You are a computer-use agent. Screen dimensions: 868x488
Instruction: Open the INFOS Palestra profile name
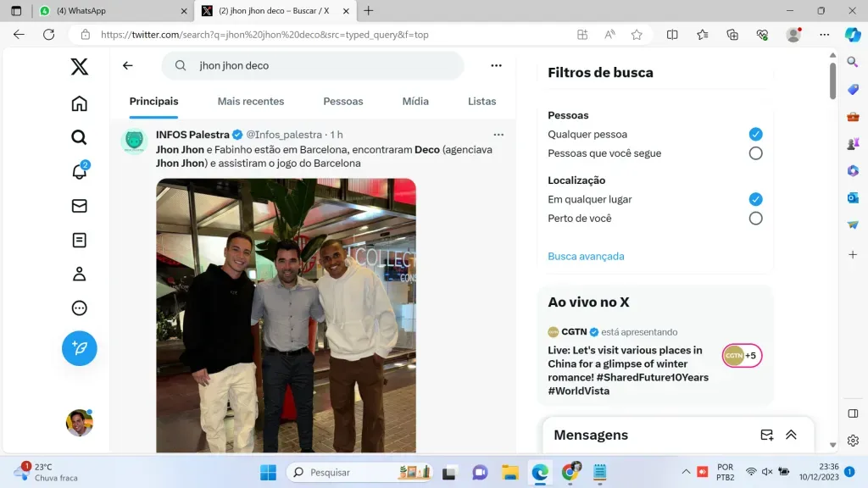[x=192, y=135]
